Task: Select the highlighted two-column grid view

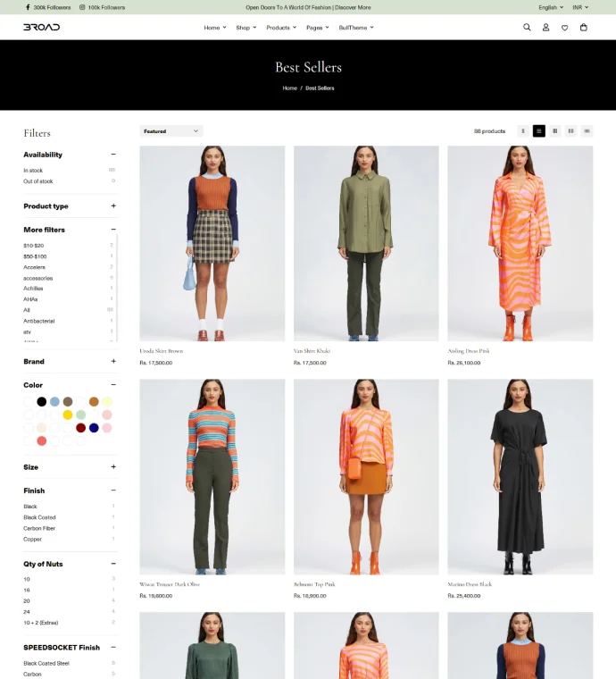Action: [x=539, y=130]
